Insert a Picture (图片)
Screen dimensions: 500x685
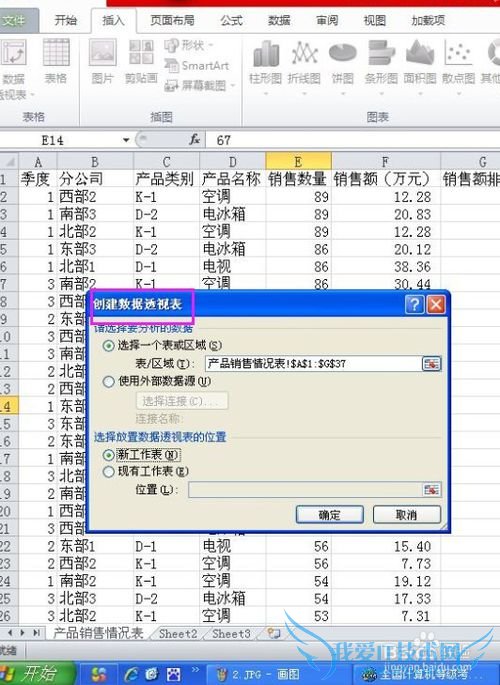(x=103, y=61)
